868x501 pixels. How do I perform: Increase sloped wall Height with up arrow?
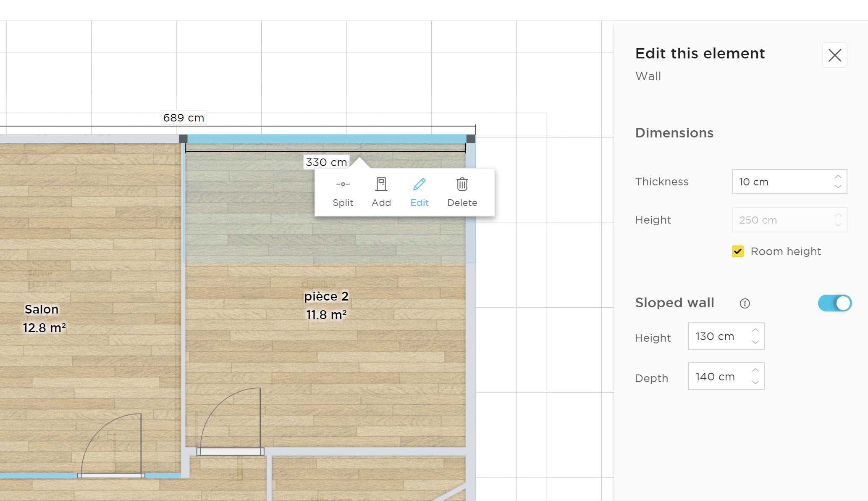point(755,330)
